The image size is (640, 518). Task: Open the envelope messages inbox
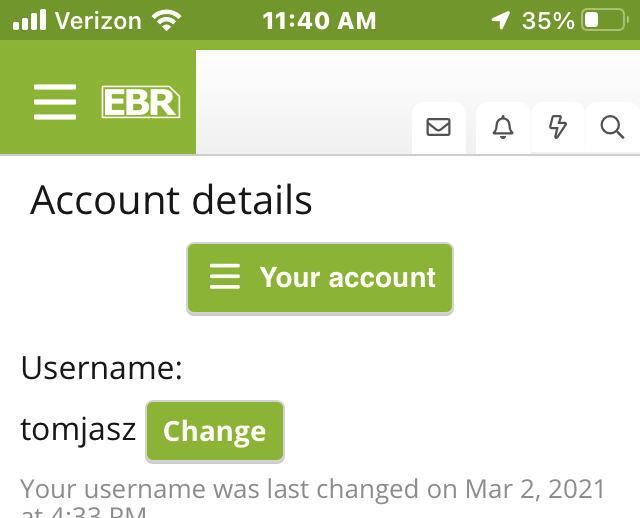438,127
